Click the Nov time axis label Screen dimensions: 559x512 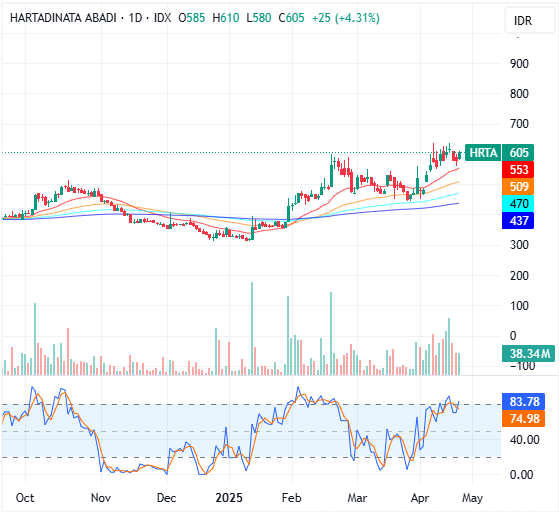101,497
